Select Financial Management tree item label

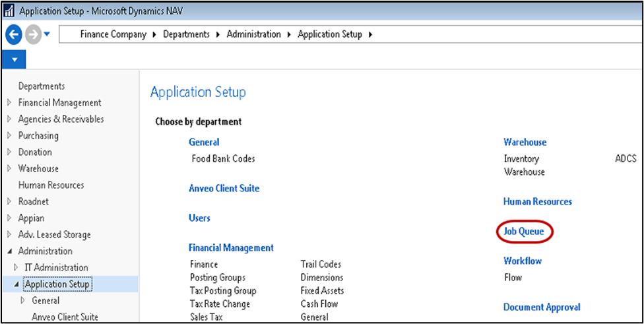coord(59,103)
